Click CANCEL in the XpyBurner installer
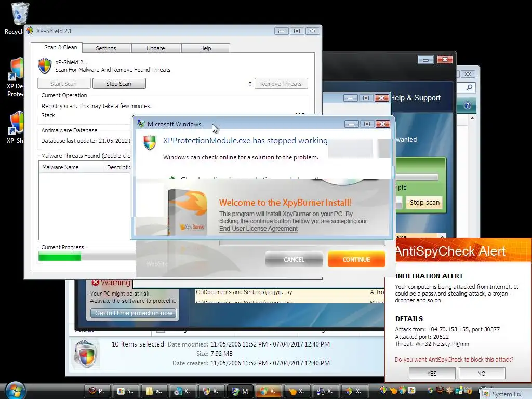The width and height of the screenshot is (532, 399). point(294,259)
